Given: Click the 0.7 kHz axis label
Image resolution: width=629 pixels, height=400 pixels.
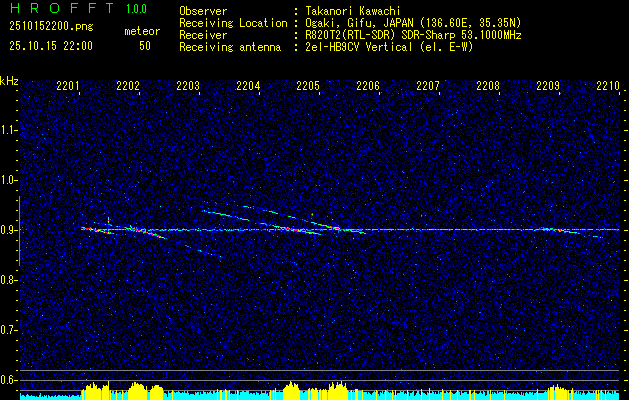Looking at the screenshot, I should tap(8, 330).
